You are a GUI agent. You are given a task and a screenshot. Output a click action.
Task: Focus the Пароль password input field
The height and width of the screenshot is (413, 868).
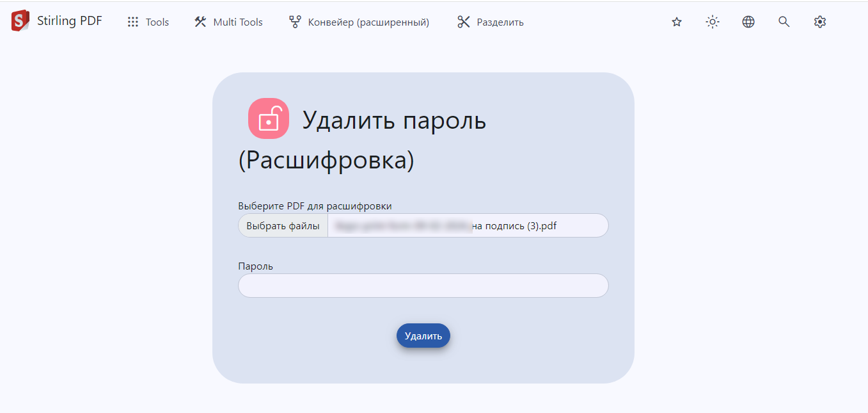pos(423,286)
